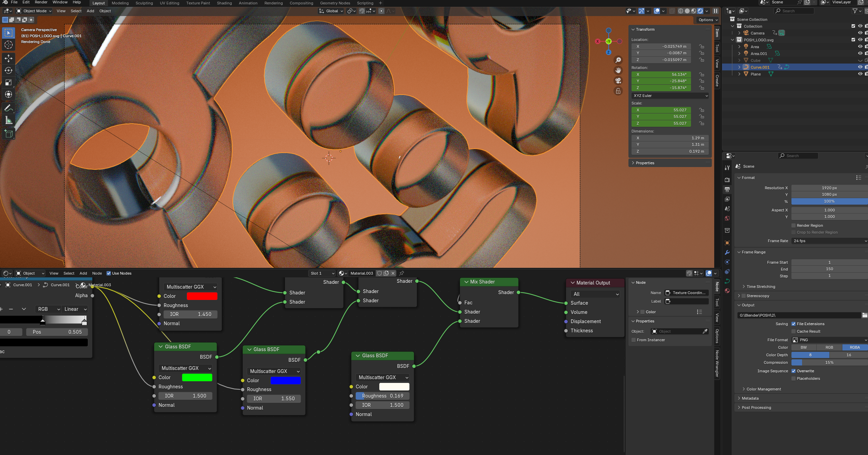Enable the From Instancer checkbox
Image resolution: width=868 pixels, height=455 pixels.
point(634,340)
